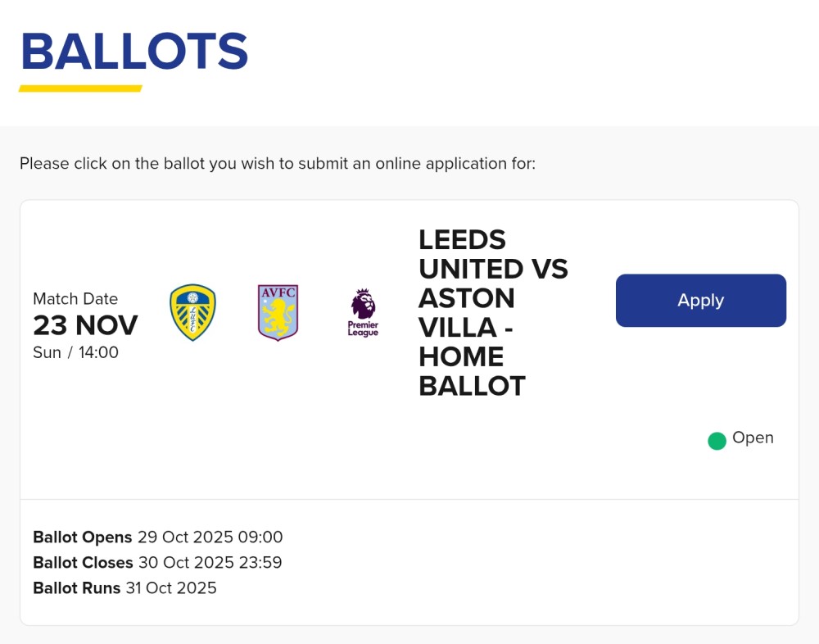Click the BALLOTS page heading
Viewport: 819px width, 644px height.
click(x=134, y=52)
